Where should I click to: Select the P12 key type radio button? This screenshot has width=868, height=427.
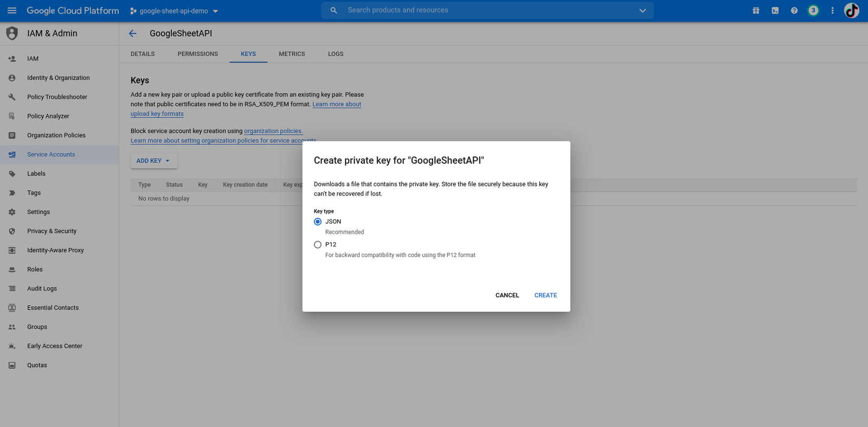point(318,245)
